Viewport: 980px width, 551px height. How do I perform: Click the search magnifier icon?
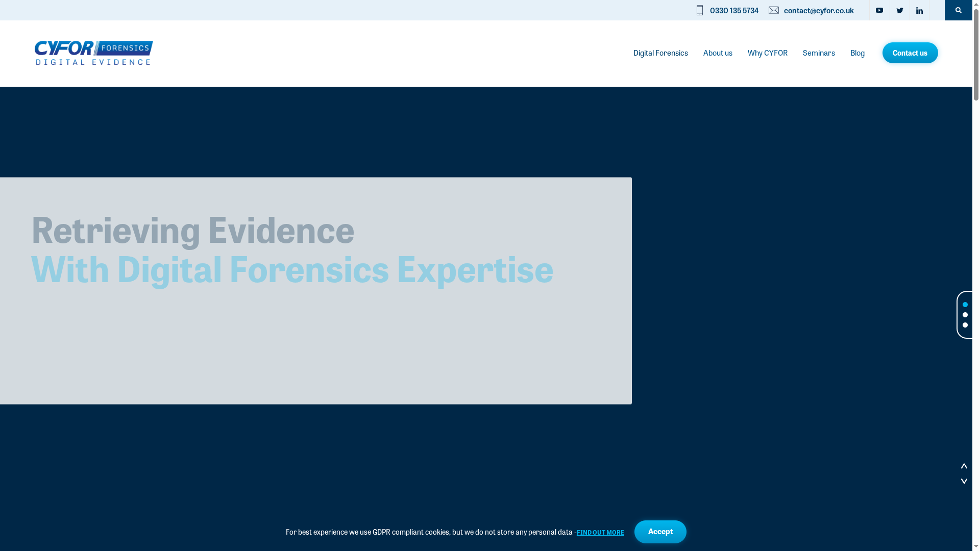pos(958,10)
